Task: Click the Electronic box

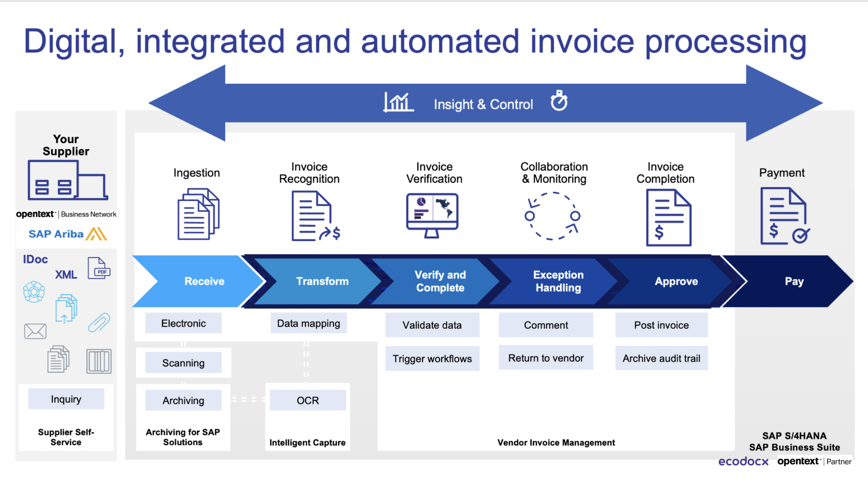Action: [183, 323]
